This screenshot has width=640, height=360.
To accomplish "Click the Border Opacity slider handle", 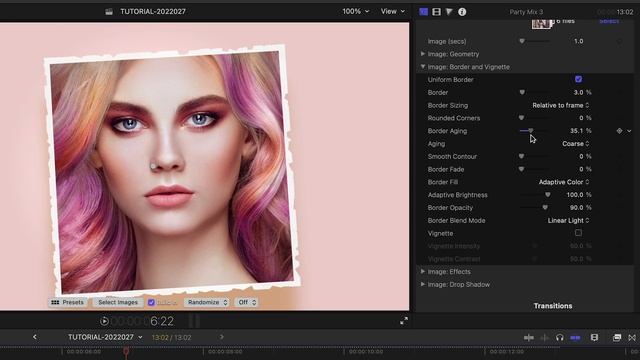I will (545, 207).
